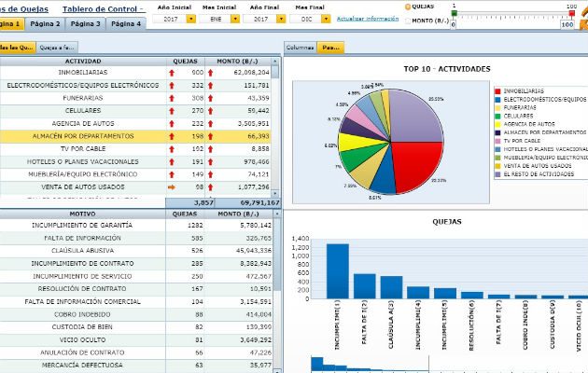Click the Actualizar información link

368,19
